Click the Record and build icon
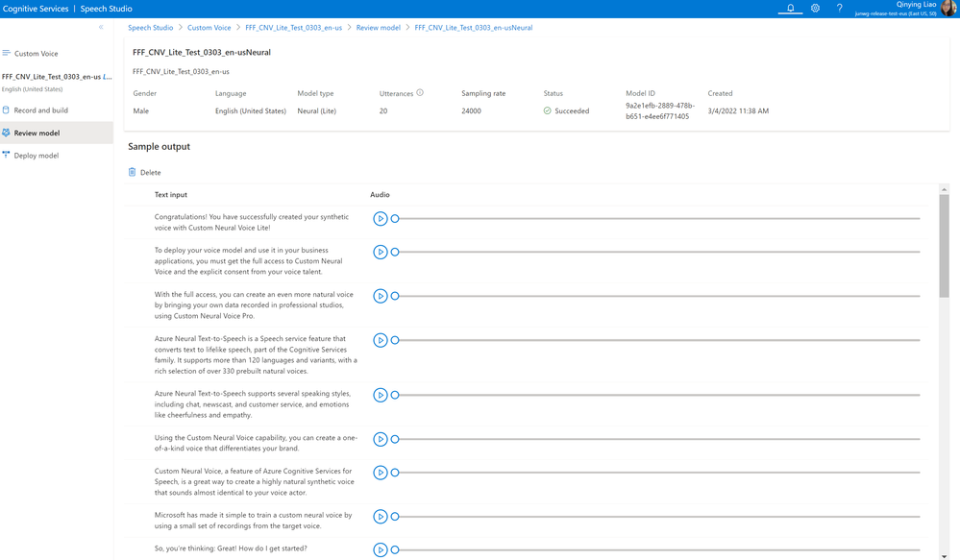960x560 pixels. click(x=6, y=110)
